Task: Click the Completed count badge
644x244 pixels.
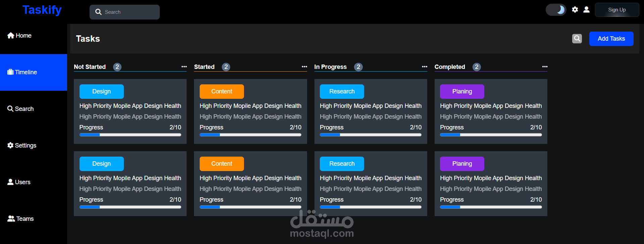Action: pyautogui.click(x=477, y=67)
